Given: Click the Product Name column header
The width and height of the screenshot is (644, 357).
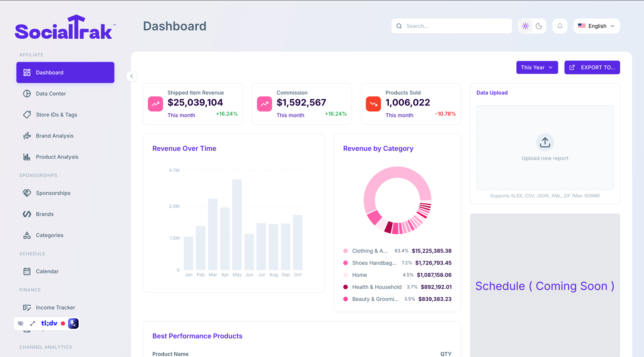Looking at the screenshot, I should click(170, 354).
